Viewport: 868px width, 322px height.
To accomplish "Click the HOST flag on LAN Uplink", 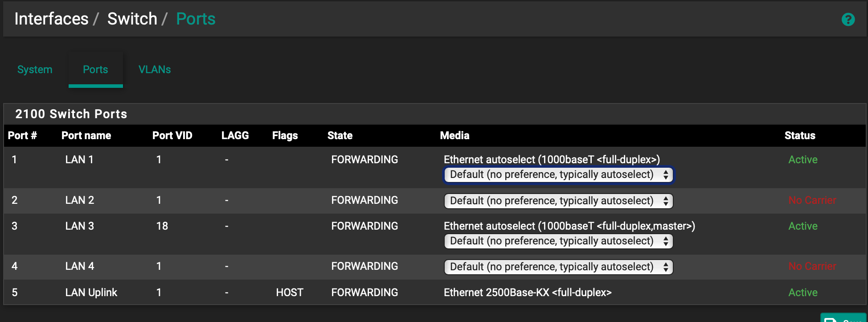I will tap(290, 293).
